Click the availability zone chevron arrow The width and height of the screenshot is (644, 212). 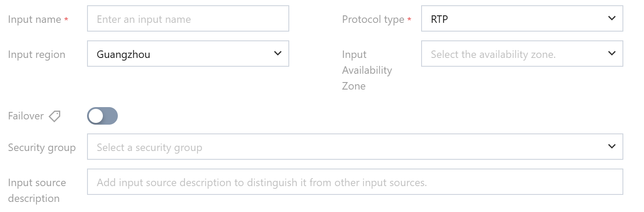[x=611, y=54]
